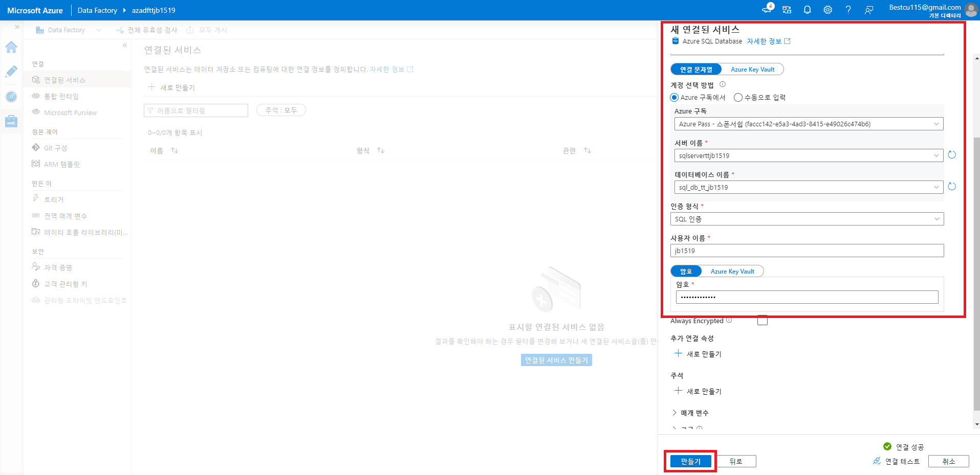This screenshot has width=980, height=475.
Task: Click plus icon under annotations section
Action: pyautogui.click(x=679, y=391)
